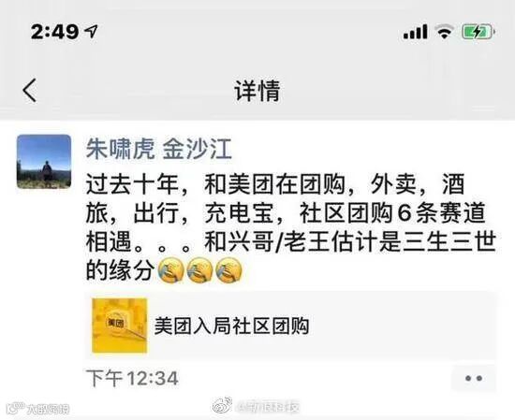This screenshot has height=420, width=515.
Task: Tap the 下午12:34 timestamp
Action: pyautogui.click(x=132, y=378)
